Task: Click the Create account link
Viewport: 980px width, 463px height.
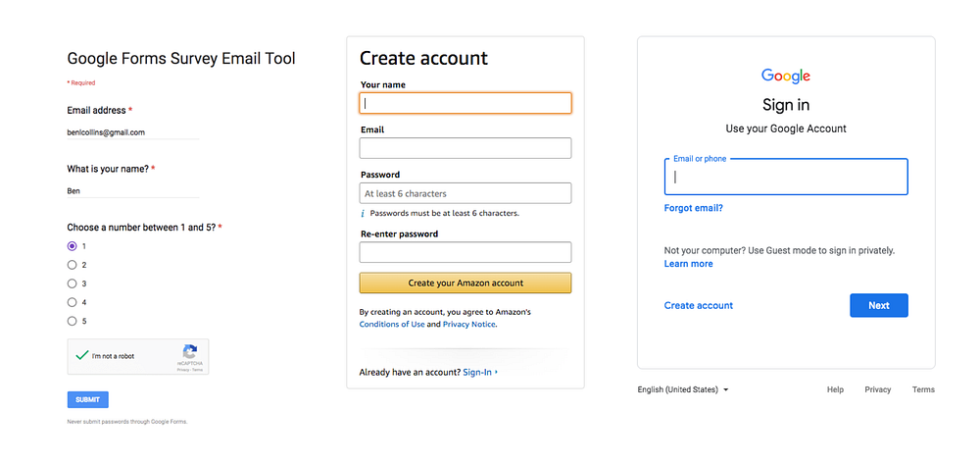Action: (x=698, y=305)
